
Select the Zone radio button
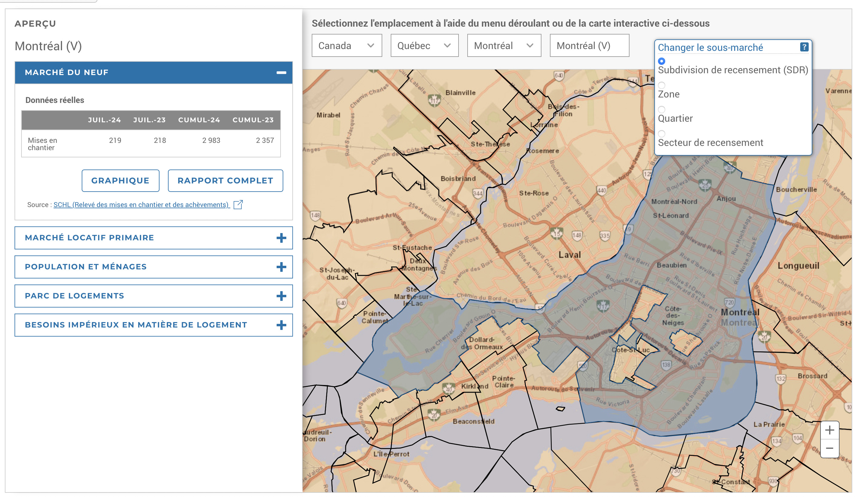click(662, 85)
